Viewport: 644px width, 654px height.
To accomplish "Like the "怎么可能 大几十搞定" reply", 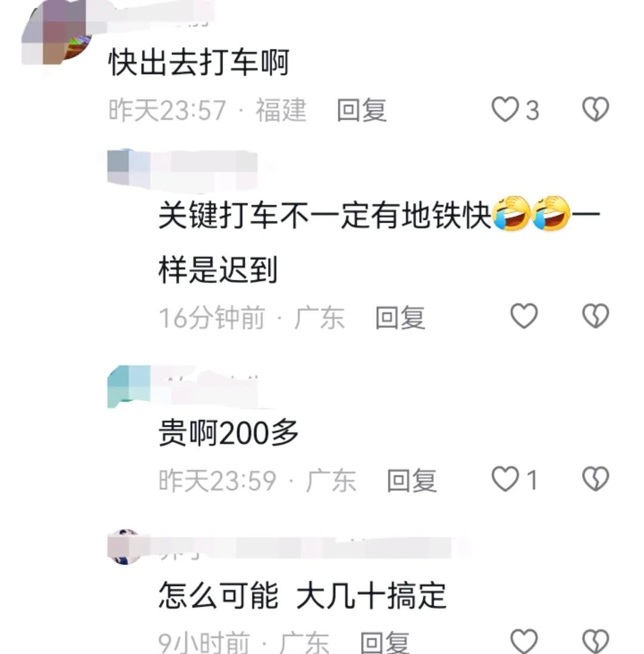I will 524,640.
